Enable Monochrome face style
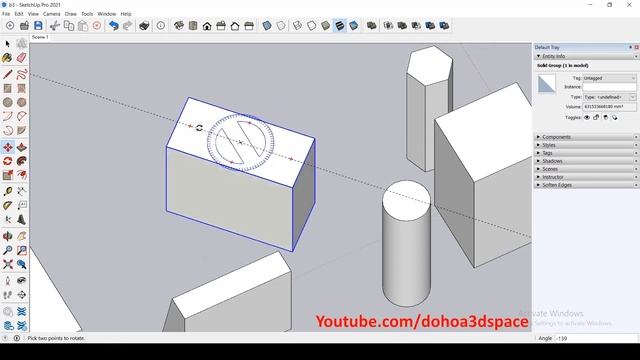Image resolution: width=640 pixels, height=360 pixels. (353, 26)
